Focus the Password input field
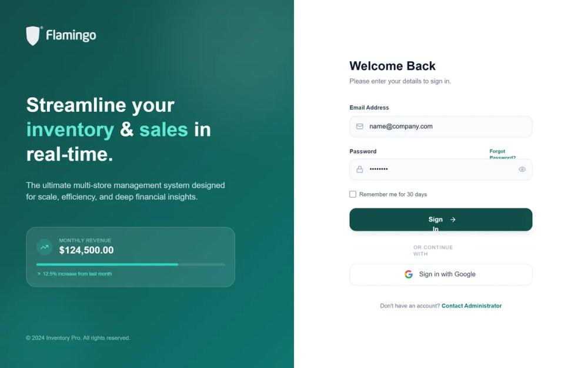588x368 pixels. pos(441,170)
